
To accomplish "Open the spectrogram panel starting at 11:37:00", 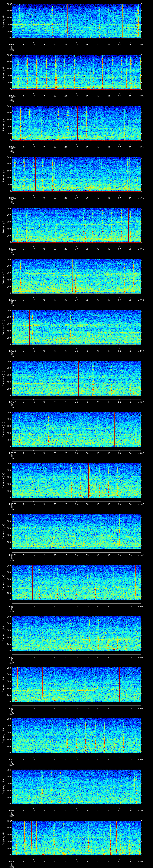I will point(76,327).
